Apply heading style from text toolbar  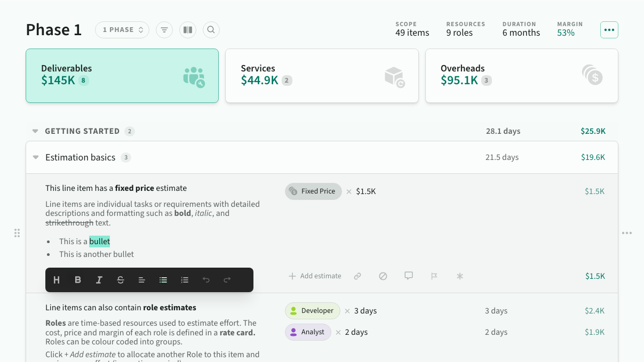tap(57, 280)
